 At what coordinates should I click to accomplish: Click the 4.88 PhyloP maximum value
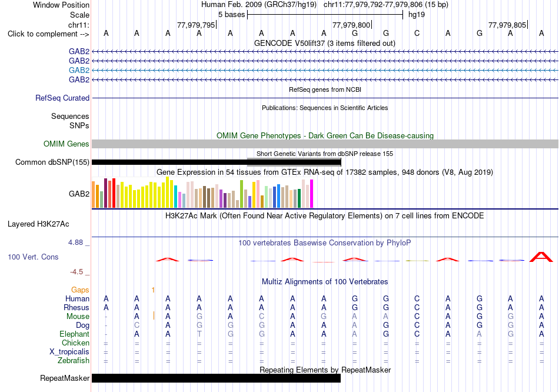click(75, 242)
